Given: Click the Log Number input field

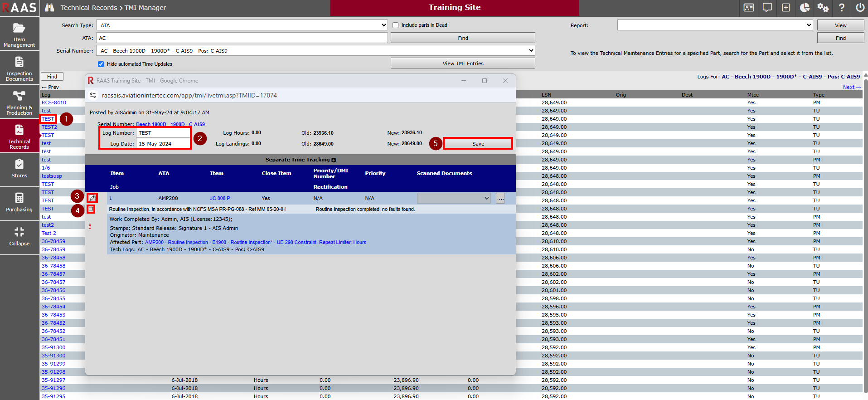Looking at the screenshot, I should tap(163, 133).
